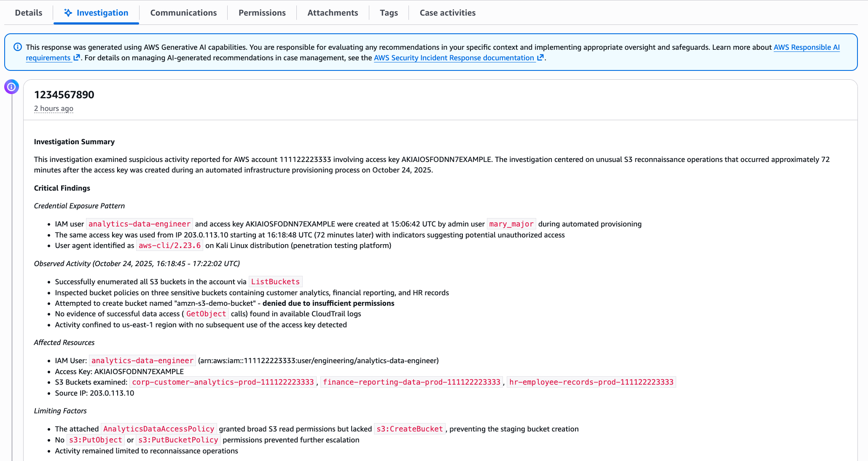Screen dimensions: 868x461
Task: Open the Case activities tab
Action: tap(447, 13)
